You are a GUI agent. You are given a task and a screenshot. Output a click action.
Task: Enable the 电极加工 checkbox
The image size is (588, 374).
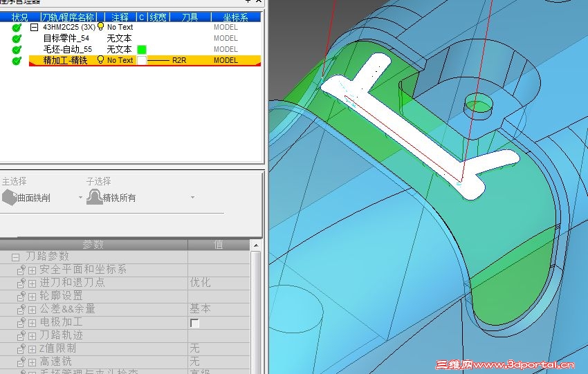coord(194,323)
